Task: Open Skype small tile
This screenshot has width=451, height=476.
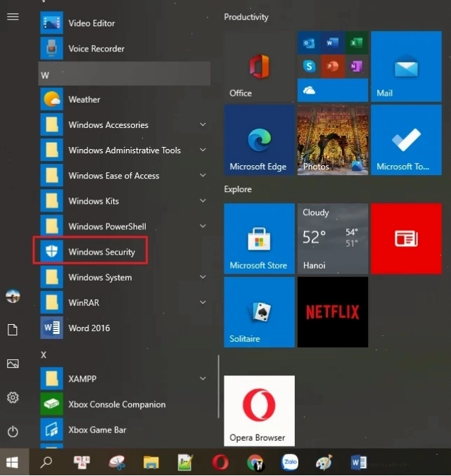Action: (x=309, y=66)
